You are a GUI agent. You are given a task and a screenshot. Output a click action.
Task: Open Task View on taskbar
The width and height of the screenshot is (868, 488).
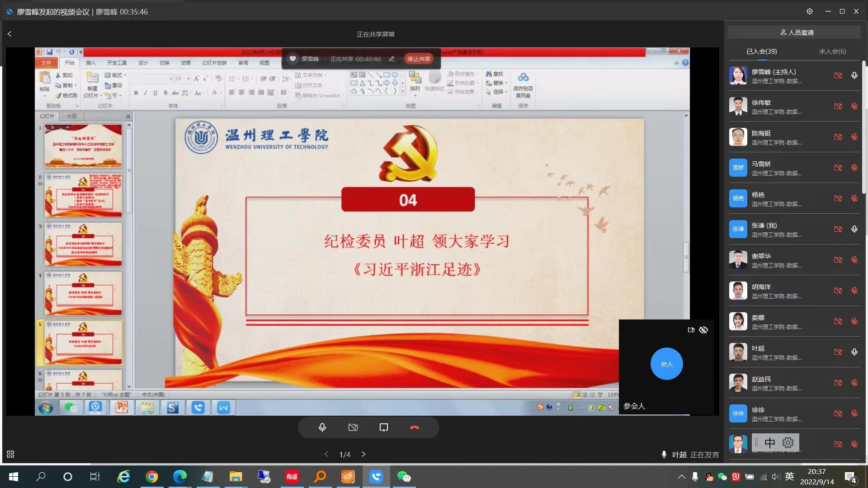[x=94, y=477]
